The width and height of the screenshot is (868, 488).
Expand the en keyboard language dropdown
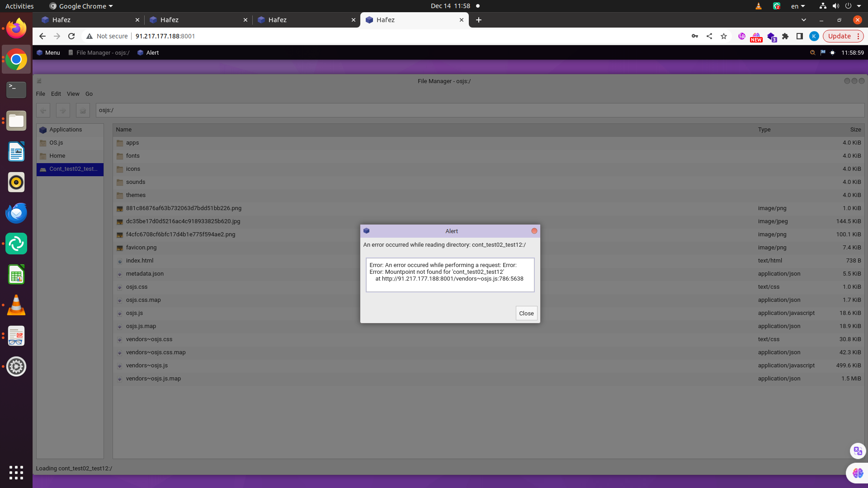798,6
